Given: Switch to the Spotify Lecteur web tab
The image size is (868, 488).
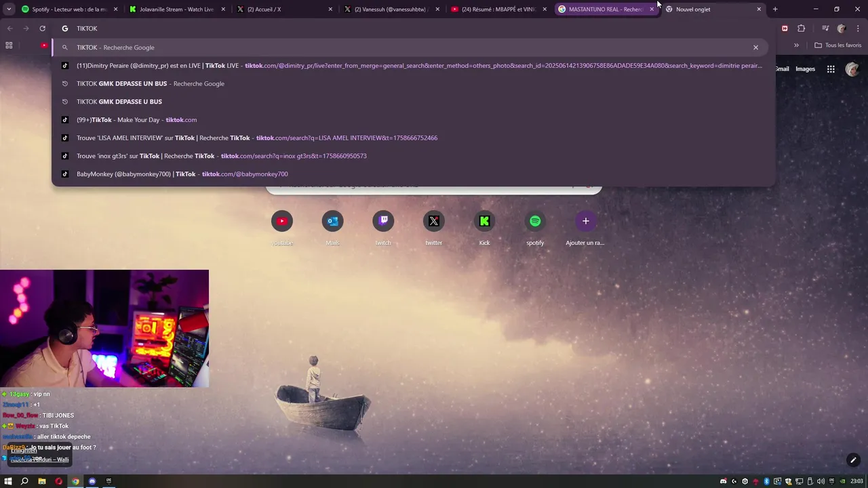Looking at the screenshot, I should 68,9.
